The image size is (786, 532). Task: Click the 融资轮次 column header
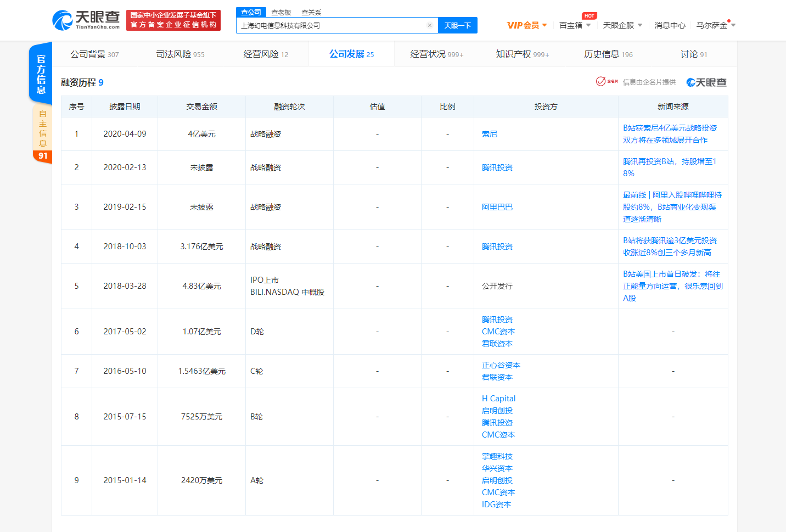coord(289,107)
